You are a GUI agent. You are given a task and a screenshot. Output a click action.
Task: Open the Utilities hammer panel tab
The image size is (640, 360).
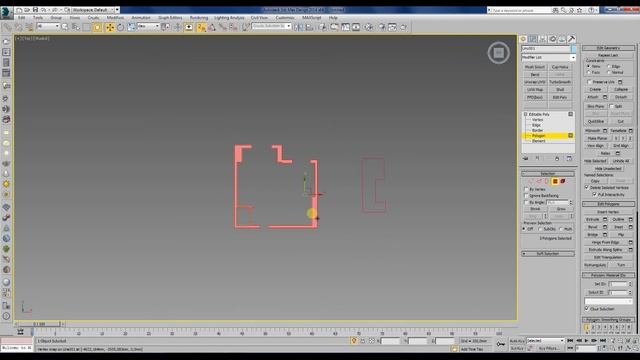coord(571,39)
